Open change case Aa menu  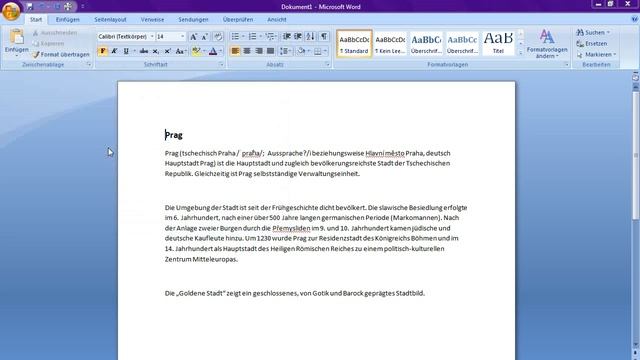pos(180,51)
